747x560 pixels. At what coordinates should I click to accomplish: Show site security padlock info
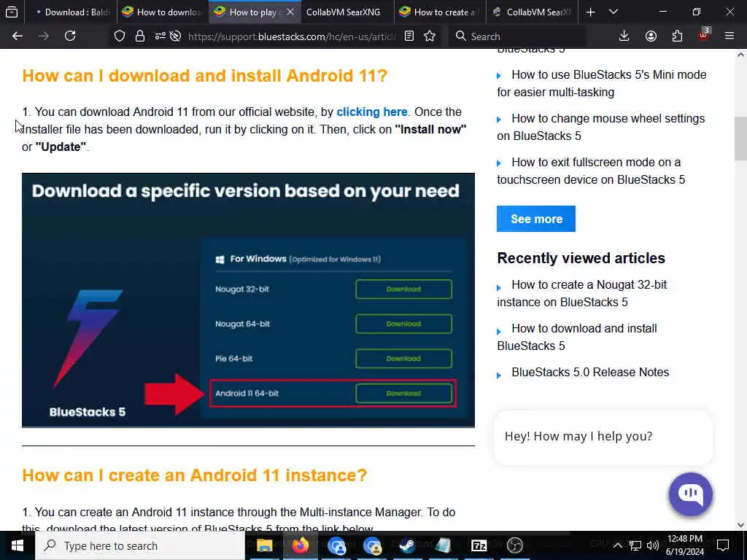point(140,36)
